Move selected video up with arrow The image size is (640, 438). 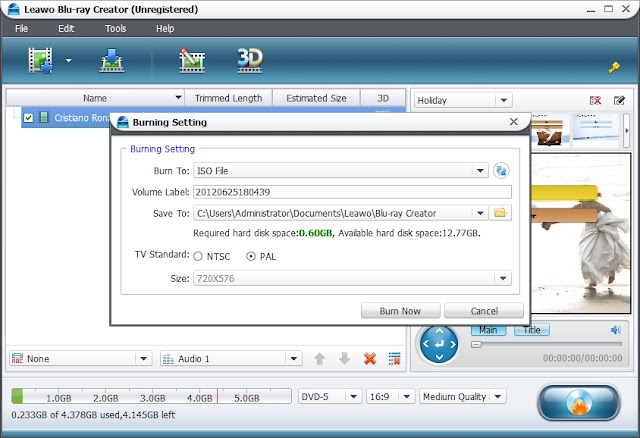point(320,359)
